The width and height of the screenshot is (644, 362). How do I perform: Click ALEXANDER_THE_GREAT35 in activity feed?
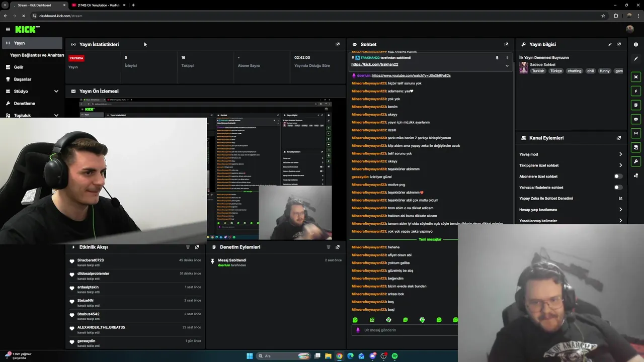(101, 327)
